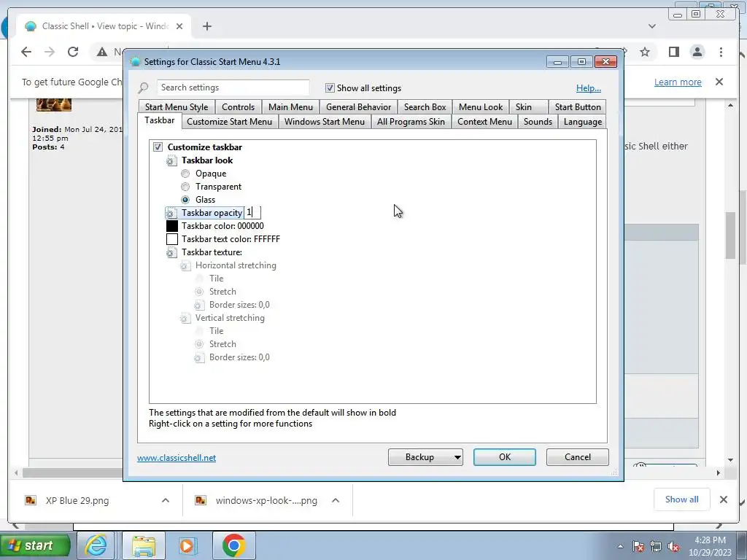Show hidden tray icons arrow

point(620,546)
